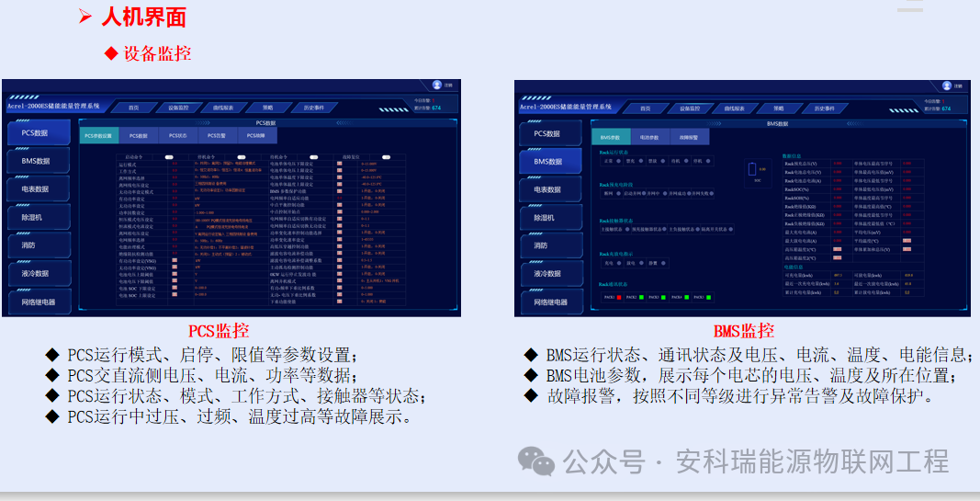Click the 平均温度(℃) row label
Viewport: 980px width, 501px height.
(x=866, y=241)
